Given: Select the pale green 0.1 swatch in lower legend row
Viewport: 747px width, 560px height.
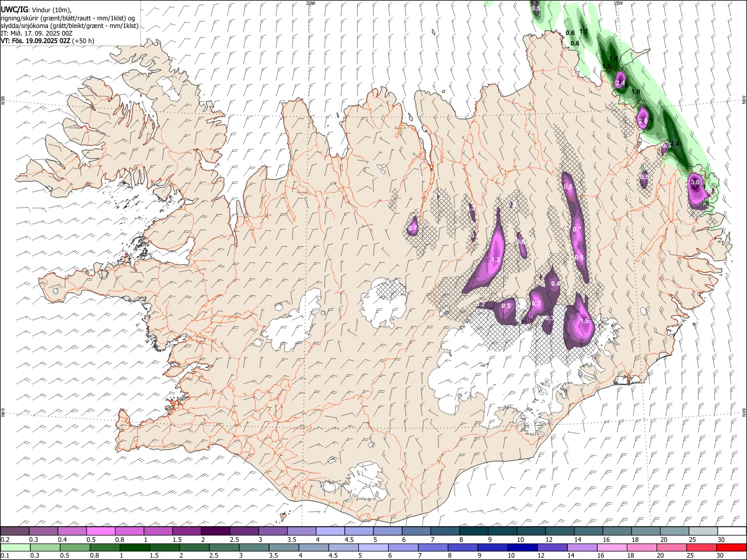Looking at the screenshot, I should click(x=15, y=547).
